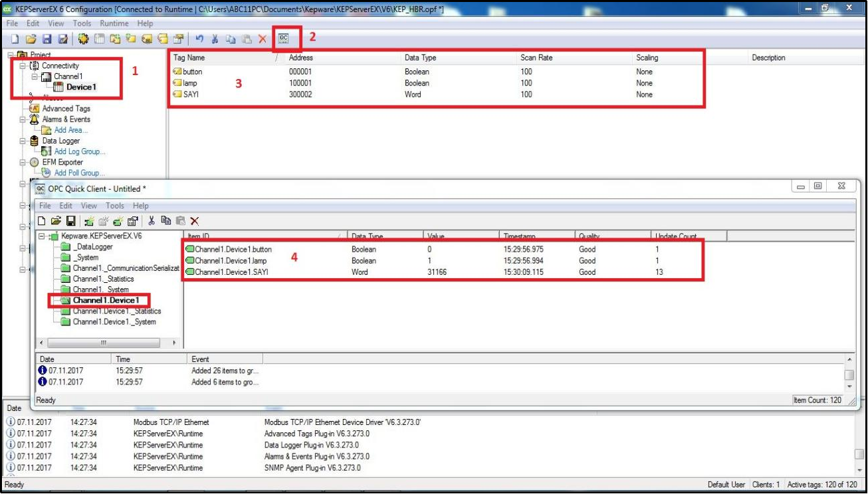Select Advanced Tags in project tree
Screen dimensions: 868x494
tap(66, 108)
